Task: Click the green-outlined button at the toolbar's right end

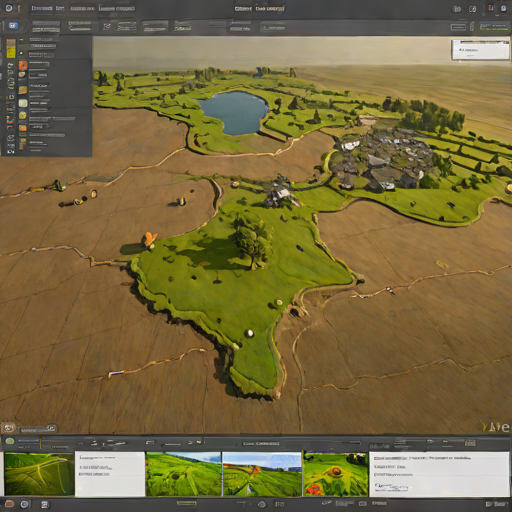Action: click(x=494, y=27)
